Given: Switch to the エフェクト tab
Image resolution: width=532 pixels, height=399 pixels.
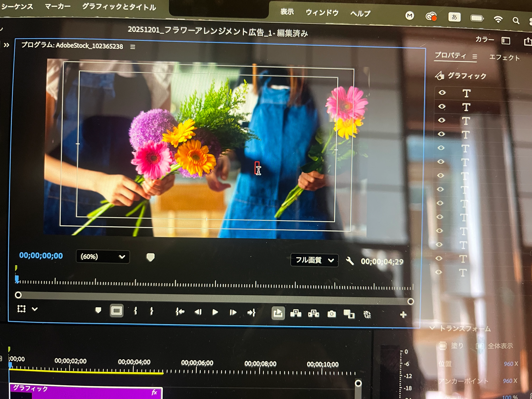Looking at the screenshot, I should point(504,58).
